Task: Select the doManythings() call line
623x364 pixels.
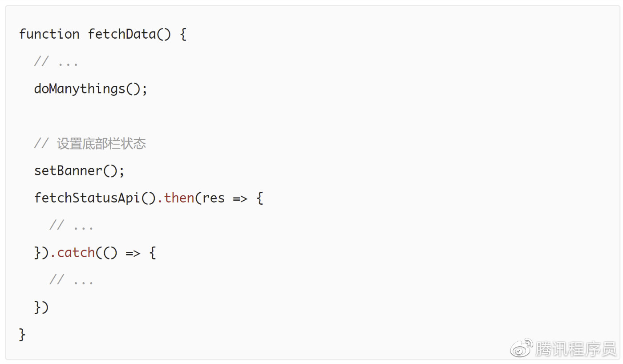Action: click(91, 89)
